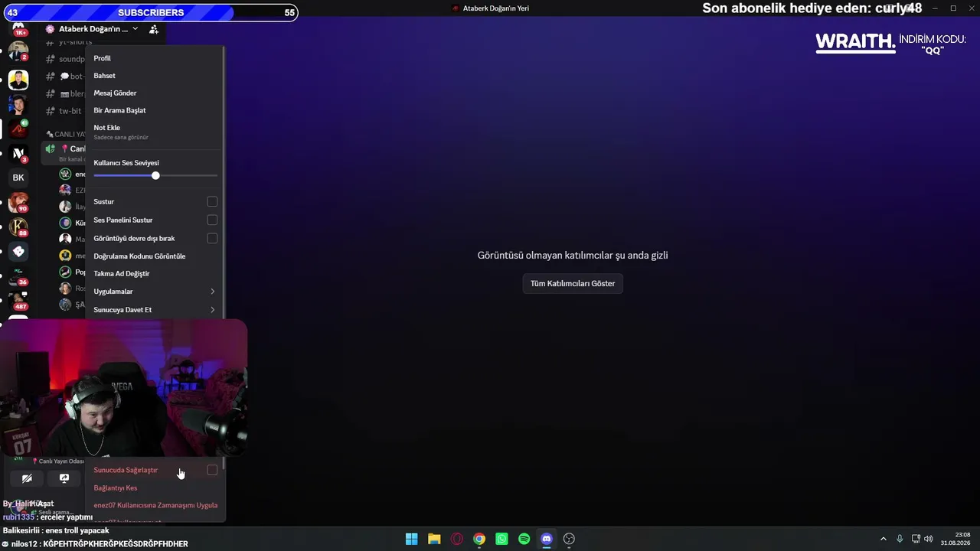Image resolution: width=980 pixels, height=551 pixels.
Task: Open File Explorer from taskbar
Action: coord(434,539)
